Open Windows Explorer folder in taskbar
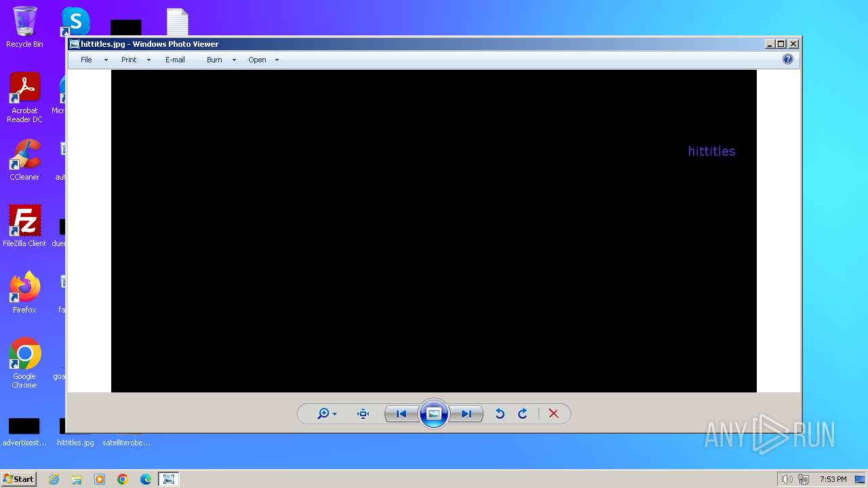The height and width of the screenshot is (488, 868). (77, 479)
